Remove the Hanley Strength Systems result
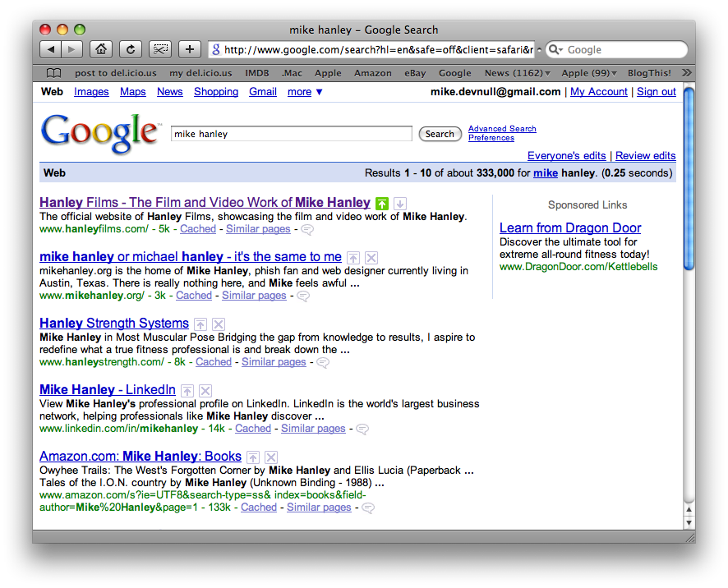 point(219,324)
